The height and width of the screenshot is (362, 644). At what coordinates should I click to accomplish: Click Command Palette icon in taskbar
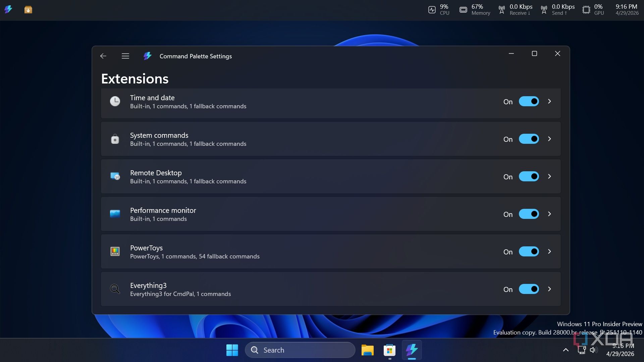tap(412, 350)
